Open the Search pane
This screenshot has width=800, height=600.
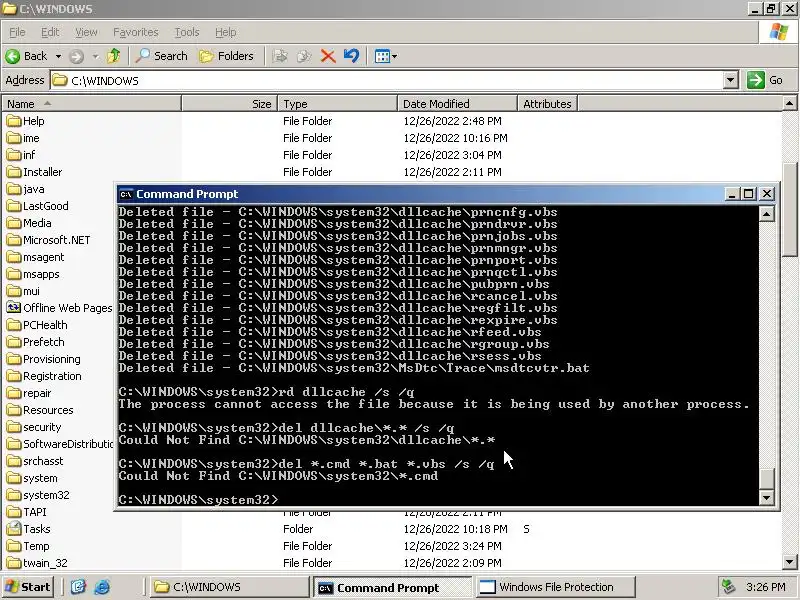[x=162, y=56]
